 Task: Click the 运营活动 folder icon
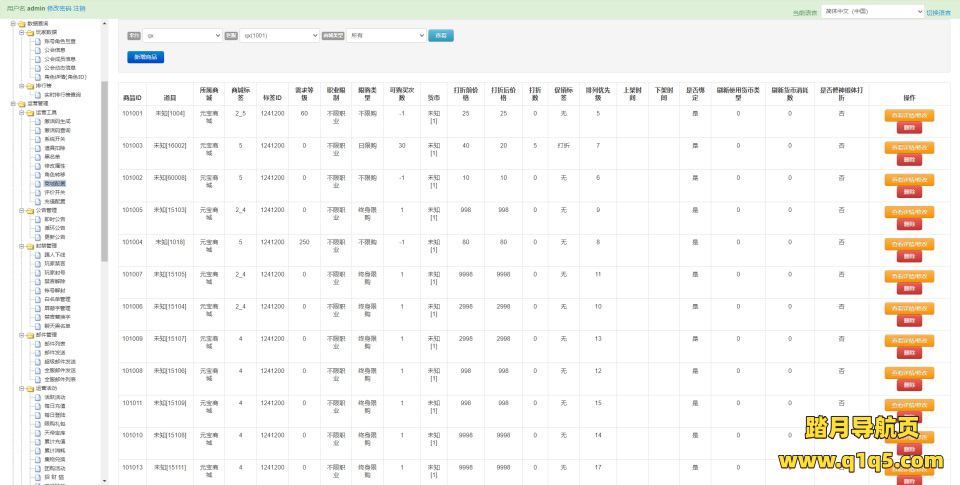30,388
